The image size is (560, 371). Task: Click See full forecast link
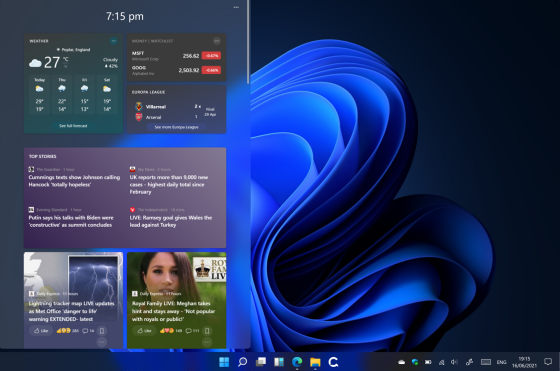(x=73, y=126)
